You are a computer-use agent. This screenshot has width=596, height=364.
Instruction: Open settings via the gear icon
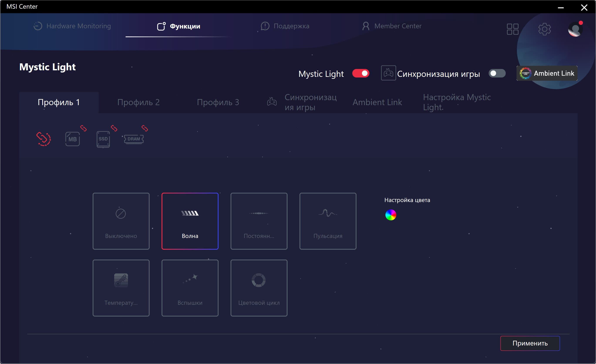(544, 29)
